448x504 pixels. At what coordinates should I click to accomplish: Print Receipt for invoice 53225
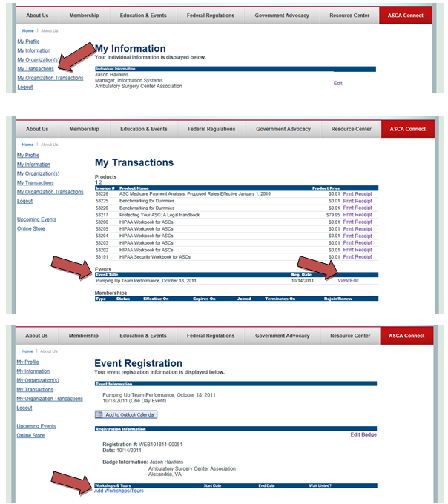[358, 201]
